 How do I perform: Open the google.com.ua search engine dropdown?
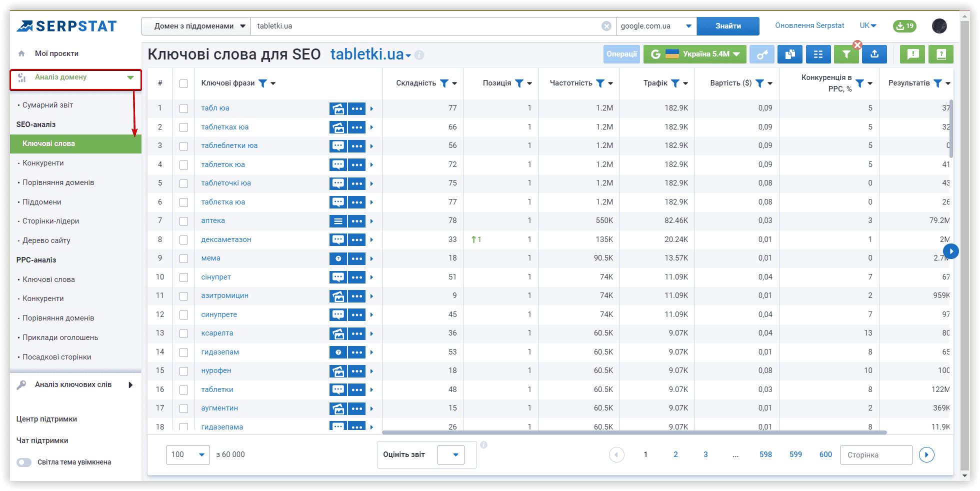tap(656, 26)
